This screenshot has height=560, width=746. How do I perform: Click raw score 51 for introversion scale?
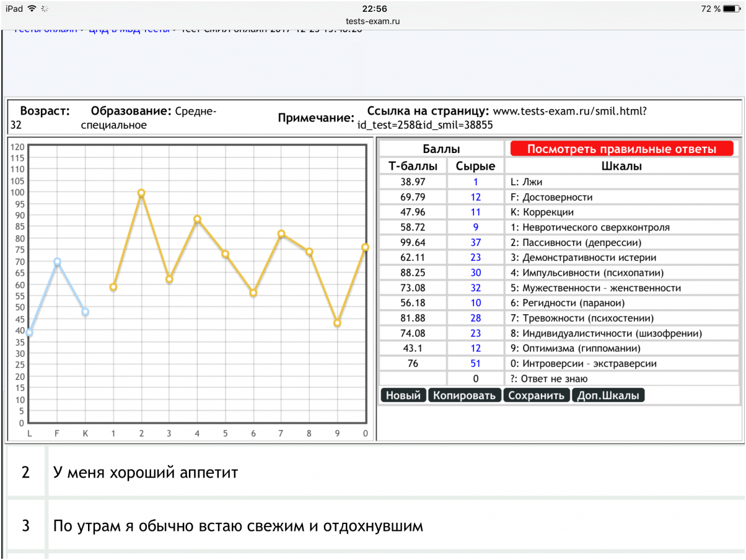pyautogui.click(x=475, y=364)
